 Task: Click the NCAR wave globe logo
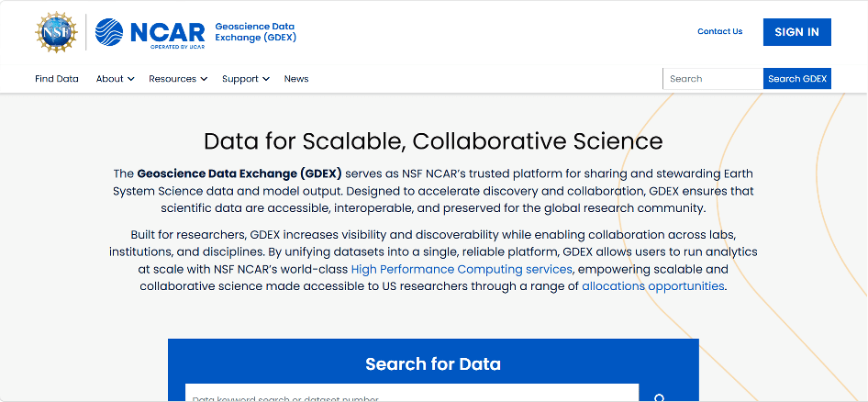(109, 32)
